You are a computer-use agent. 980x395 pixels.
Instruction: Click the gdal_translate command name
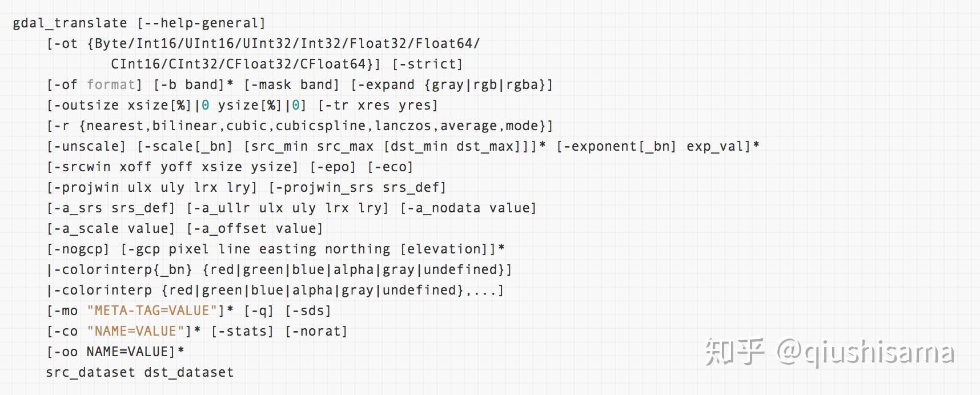click(70, 23)
